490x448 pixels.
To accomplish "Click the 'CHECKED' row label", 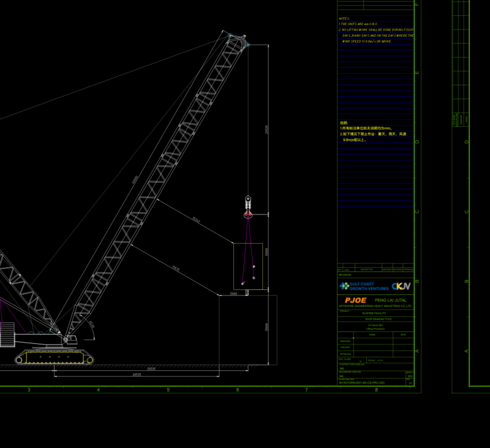I will point(345,347).
